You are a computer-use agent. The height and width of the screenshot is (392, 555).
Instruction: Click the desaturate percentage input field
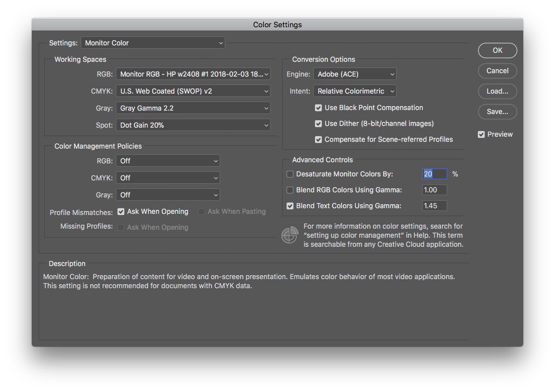435,174
